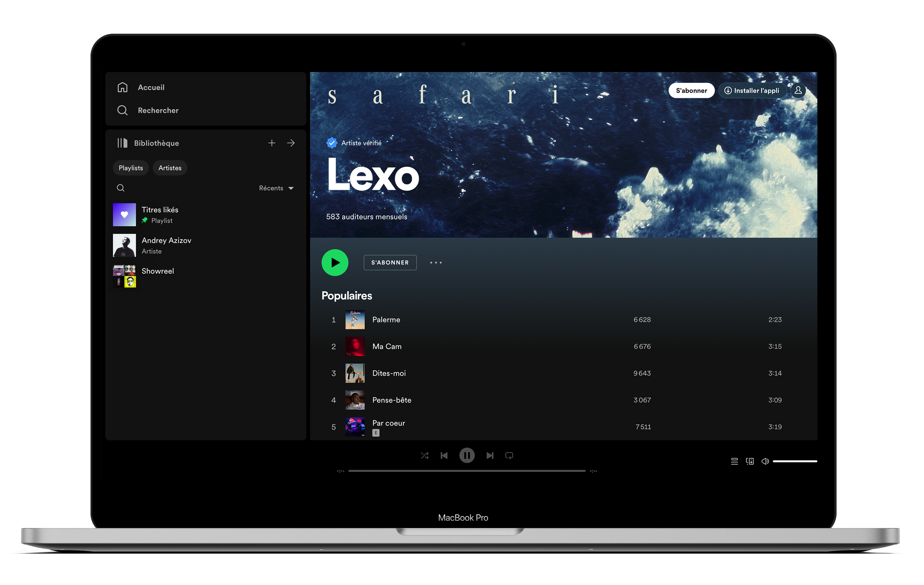Image resolution: width=924 pixels, height=585 pixels.
Task: Click play count 6 628 for Palerme
Action: 642,320
